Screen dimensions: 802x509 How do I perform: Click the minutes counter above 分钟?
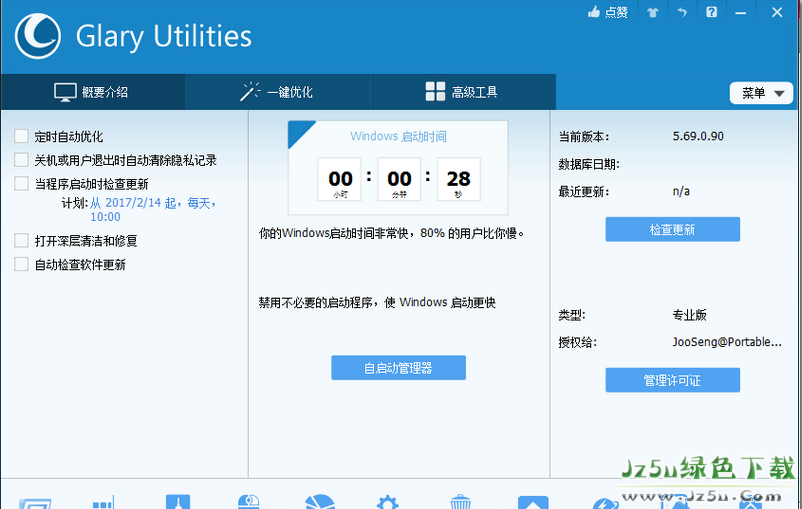[399, 179]
